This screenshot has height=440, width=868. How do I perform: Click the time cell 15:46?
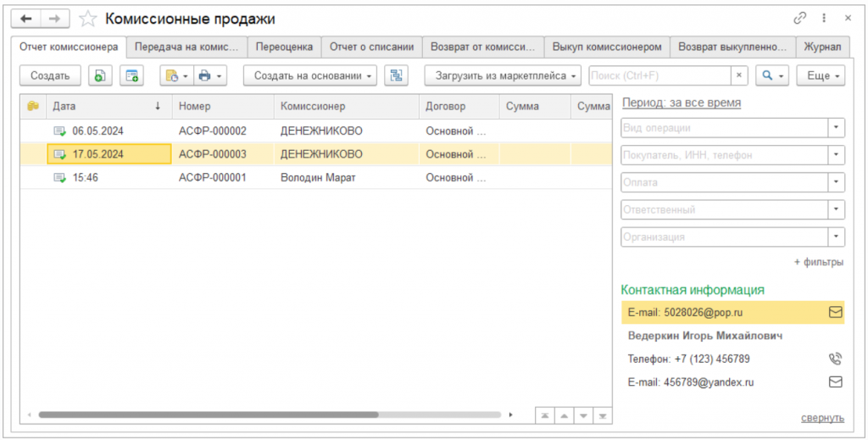(109, 178)
